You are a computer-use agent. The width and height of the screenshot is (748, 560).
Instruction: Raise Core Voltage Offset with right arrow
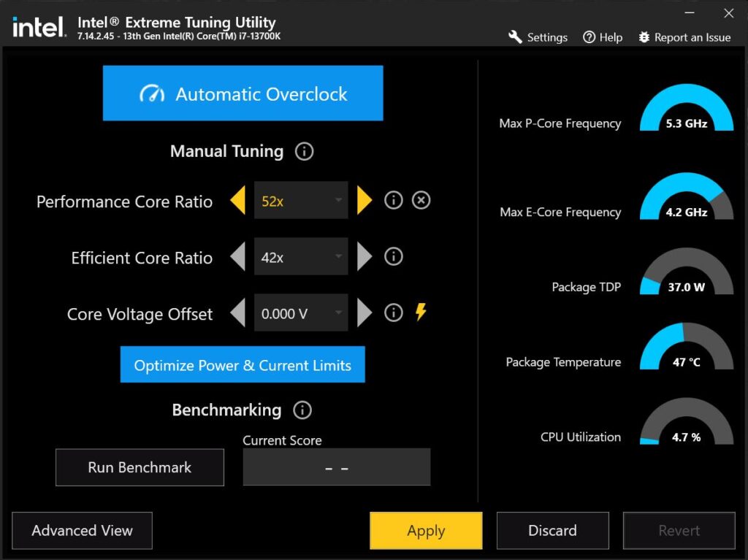click(x=365, y=313)
